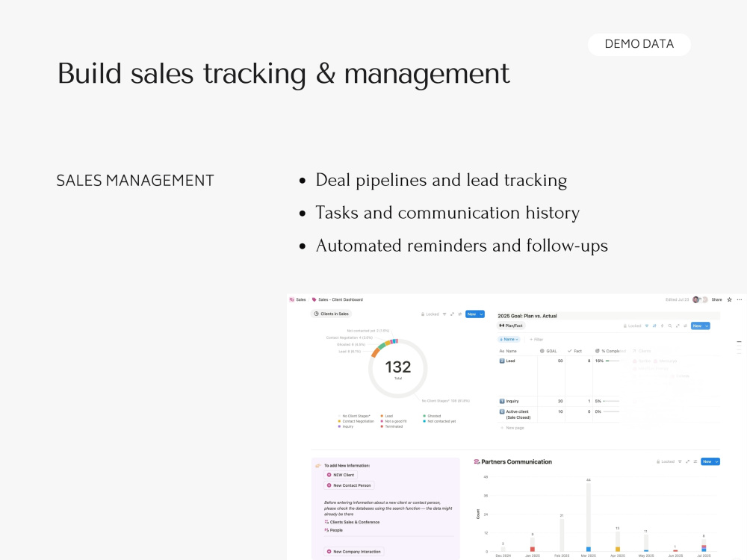Select the Plan/Fact view tab
The height and width of the screenshot is (560, 747).
(x=511, y=326)
